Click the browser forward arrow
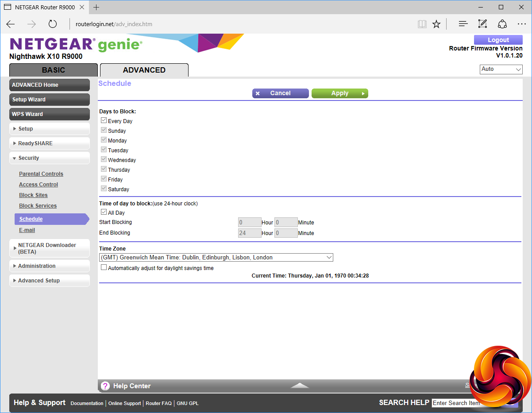Image resolution: width=532 pixels, height=413 pixels. pyautogui.click(x=31, y=24)
